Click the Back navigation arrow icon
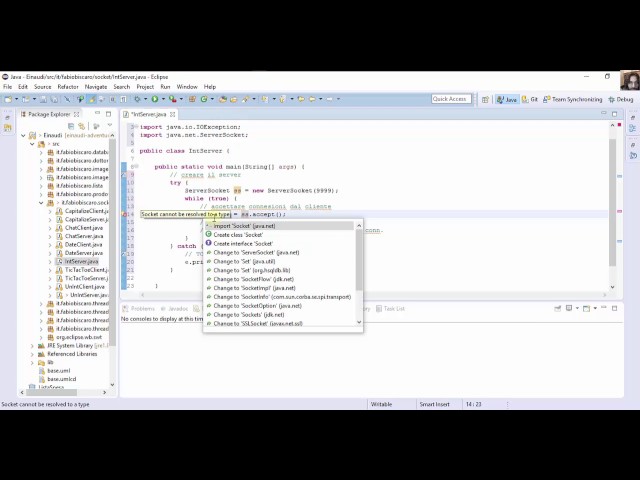640x480 pixels. pos(312,99)
